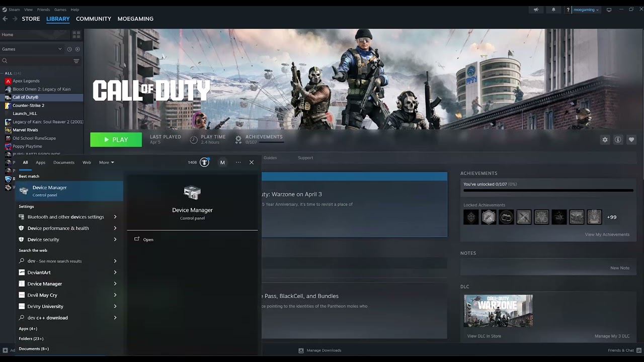
Task: Click Manage My 3 DLC link
Action: 612,336
